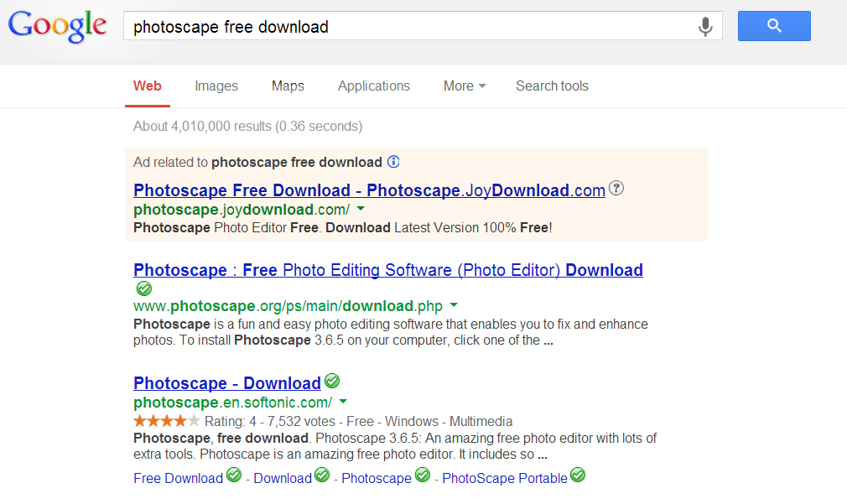Click green checkmark under Photoscape Free Photo Editing title
The width and height of the screenshot is (847, 504).
coord(143,289)
